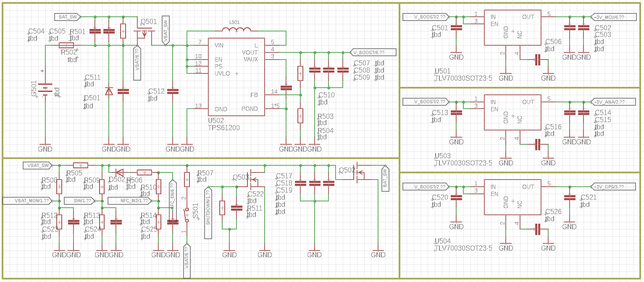Click the C516 capacitor label
The image size is (644, 282).
(x=553, y=127)
